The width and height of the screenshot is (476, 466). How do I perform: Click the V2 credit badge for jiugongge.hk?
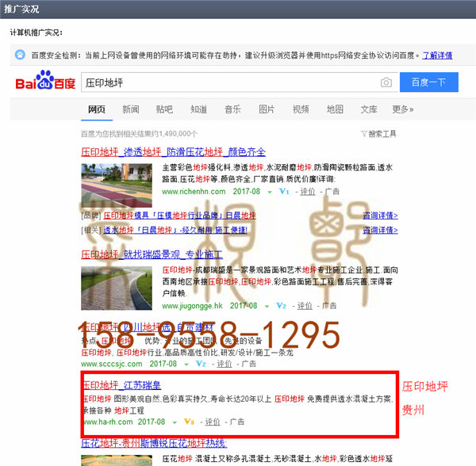coord(281,306)
